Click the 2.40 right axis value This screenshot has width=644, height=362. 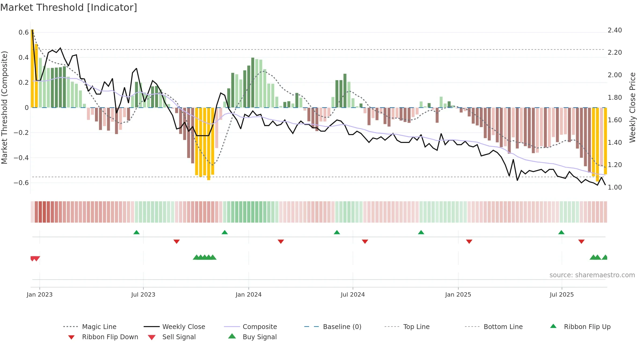615,30
